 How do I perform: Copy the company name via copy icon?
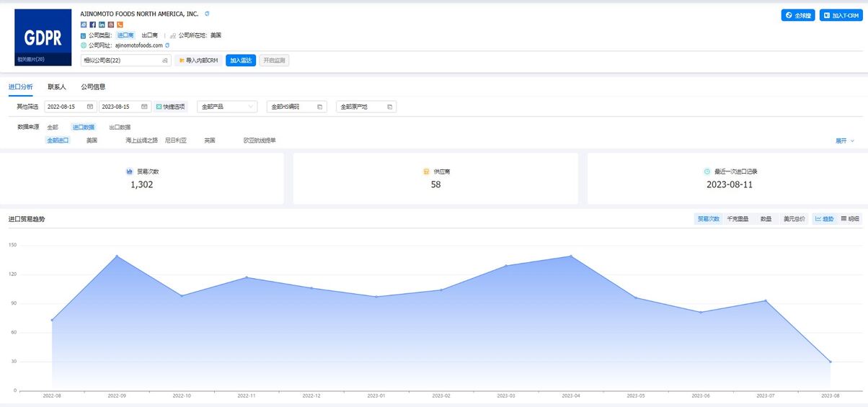(208, 14)
